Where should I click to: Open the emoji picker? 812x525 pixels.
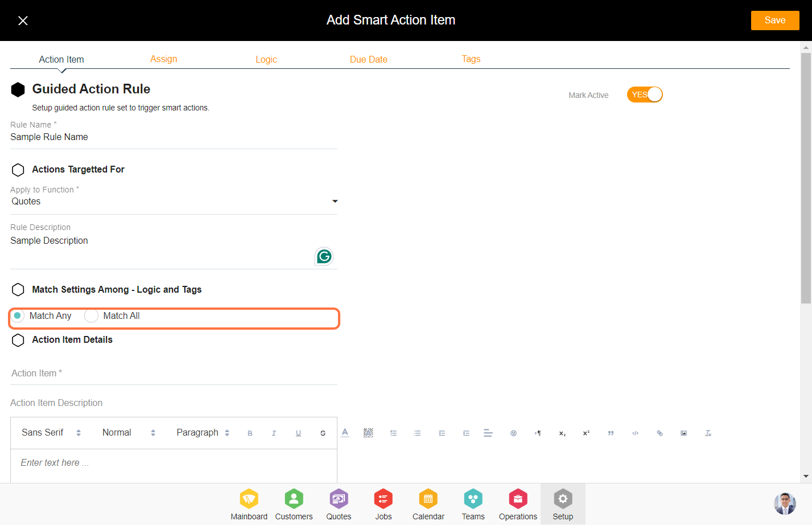pos(513,433)
